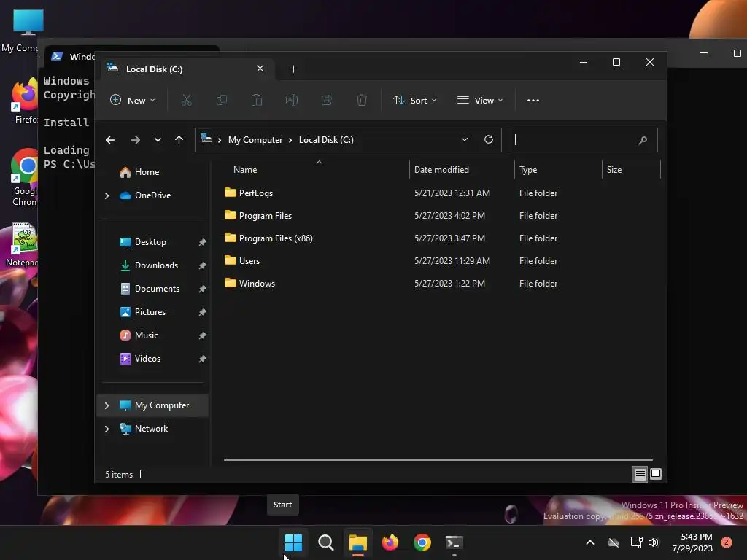
Task: Pin toggle next to Downloads
Action: (202, 265)
